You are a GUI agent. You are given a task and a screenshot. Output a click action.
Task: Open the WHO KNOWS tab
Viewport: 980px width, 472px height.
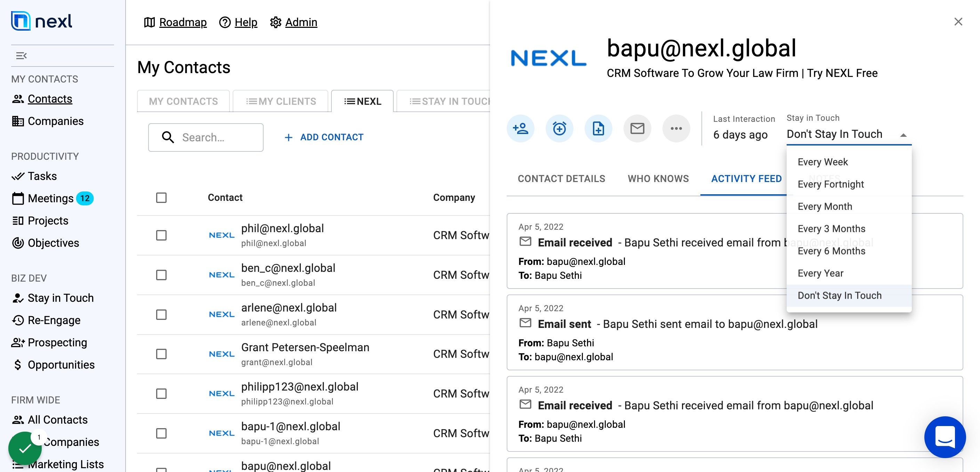[658, 179]
